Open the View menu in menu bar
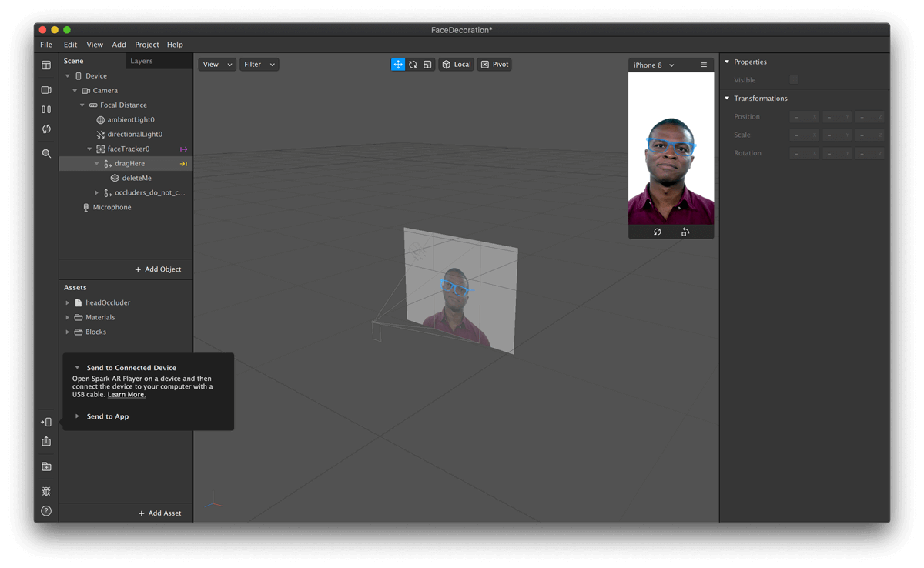Image resolution: width=924 pixels, height=568 pixels. pos(95,45)
